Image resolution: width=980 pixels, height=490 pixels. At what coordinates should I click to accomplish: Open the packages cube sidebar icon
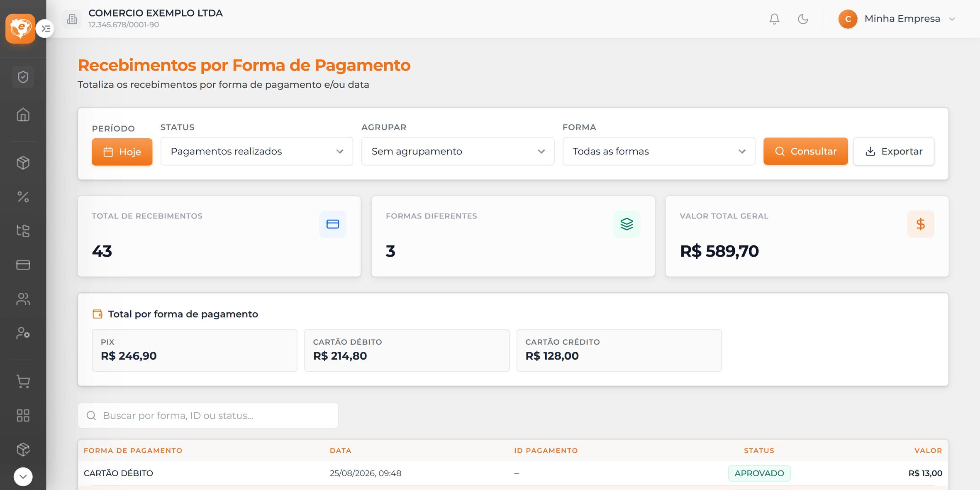pos(23,449)
